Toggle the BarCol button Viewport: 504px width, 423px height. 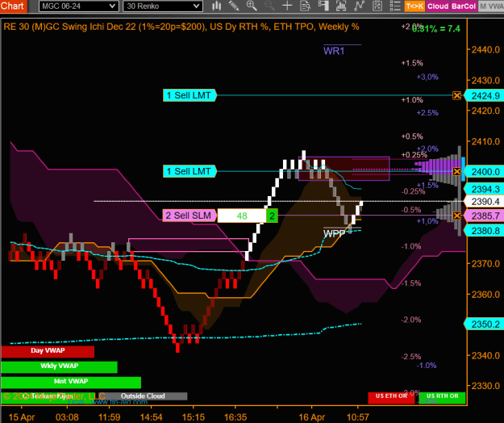click(x=463, y=6)
